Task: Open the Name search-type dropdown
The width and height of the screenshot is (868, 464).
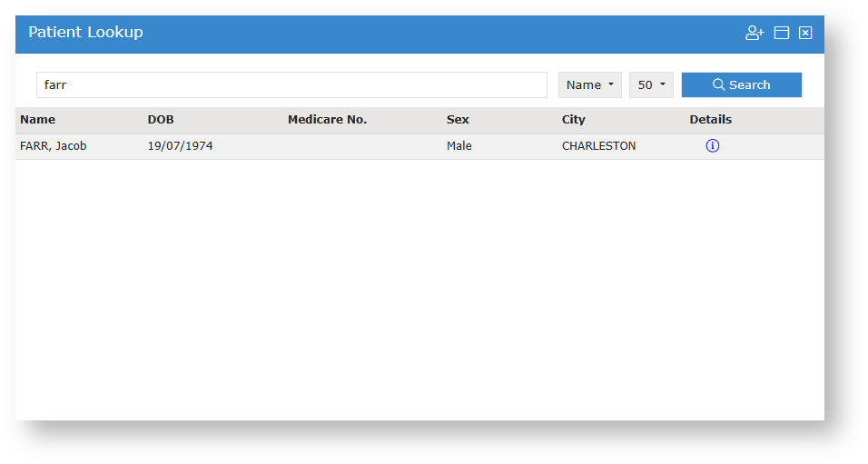Action: [590, 84]
